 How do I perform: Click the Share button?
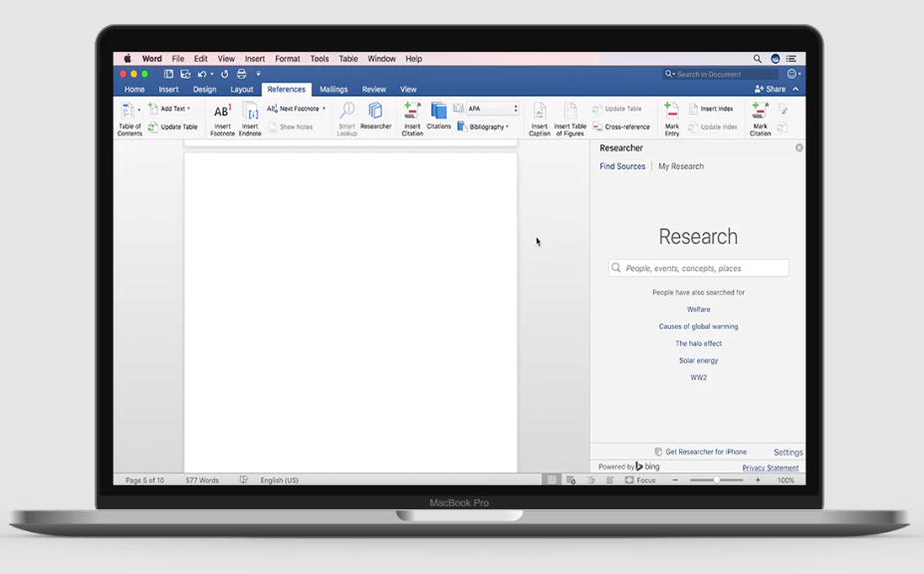[x=771, y=89]
